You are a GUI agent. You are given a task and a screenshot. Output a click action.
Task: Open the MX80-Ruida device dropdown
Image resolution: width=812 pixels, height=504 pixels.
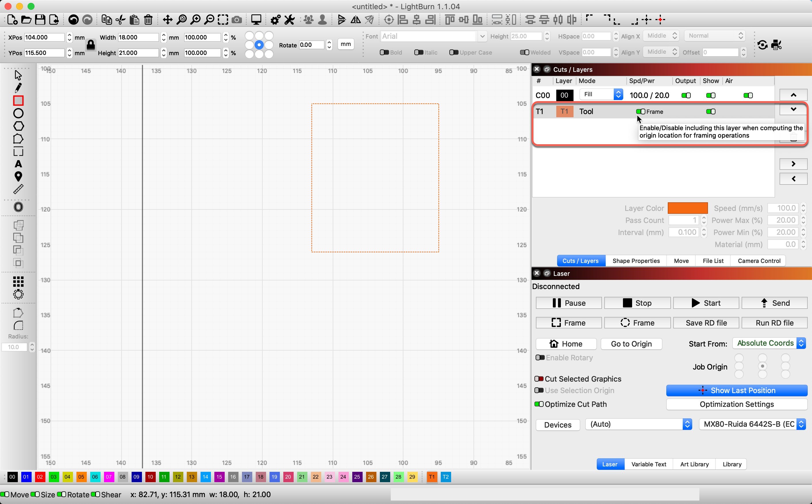(x=752, y=424)
